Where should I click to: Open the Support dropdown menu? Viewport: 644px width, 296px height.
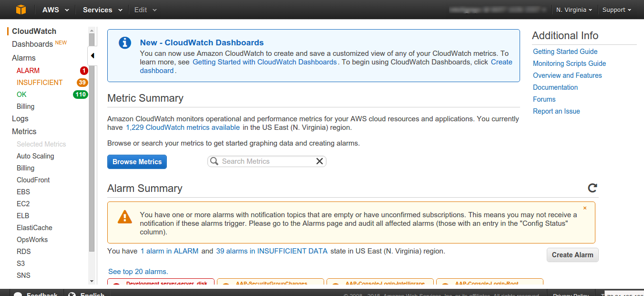pos(617,10)
